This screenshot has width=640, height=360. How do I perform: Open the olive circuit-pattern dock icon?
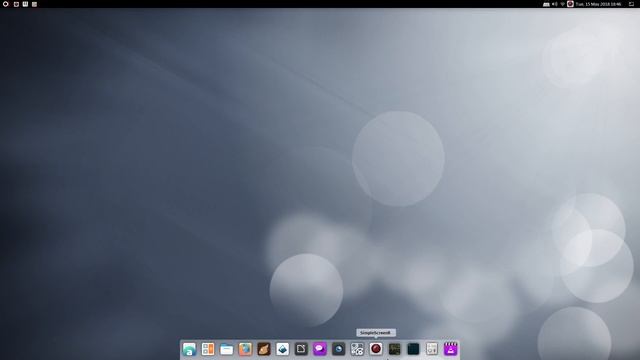394,349
